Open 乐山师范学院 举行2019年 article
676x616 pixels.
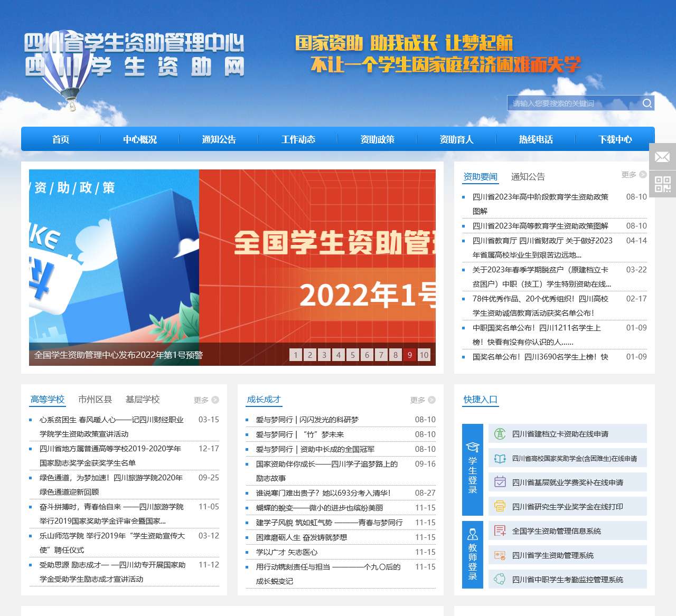click(x=112, y=543)
